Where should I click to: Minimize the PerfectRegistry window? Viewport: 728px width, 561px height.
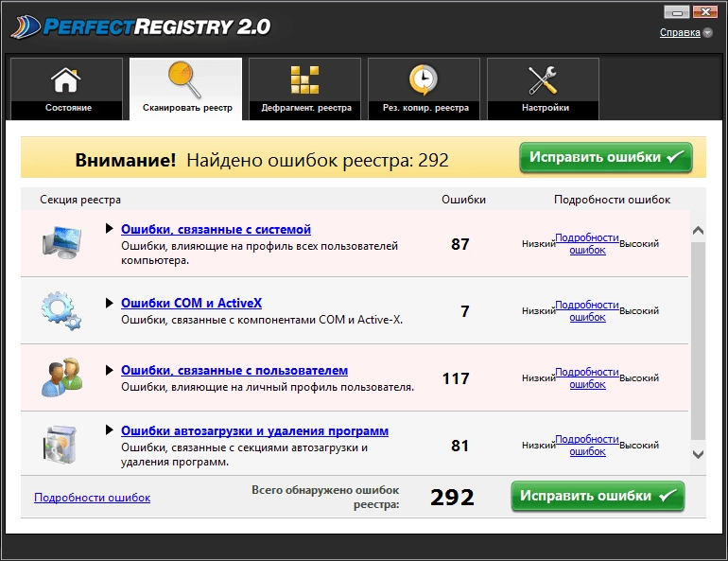pyautogui.click(x=677, y=12)
